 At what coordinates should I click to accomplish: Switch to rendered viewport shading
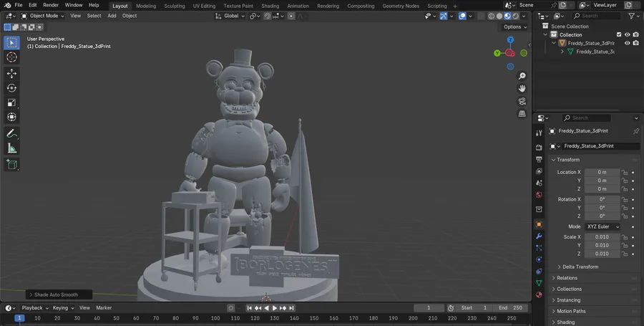click(515, 16)
